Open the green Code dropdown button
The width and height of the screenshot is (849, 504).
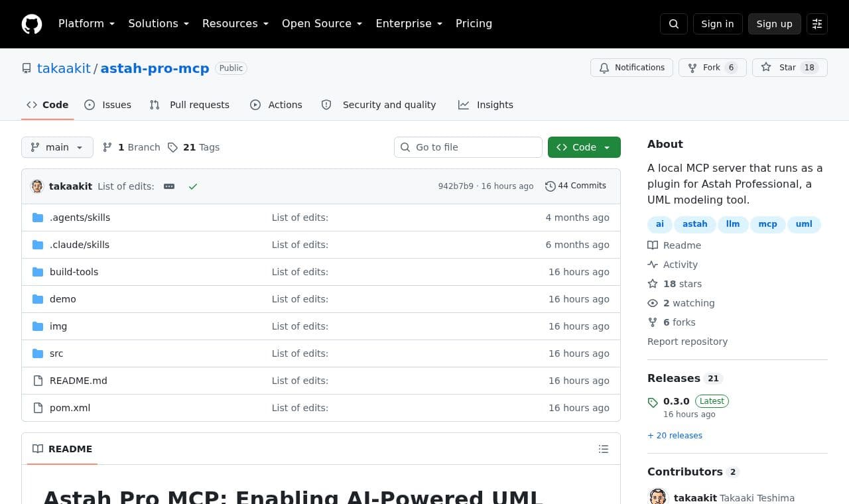tap(584, 147)
